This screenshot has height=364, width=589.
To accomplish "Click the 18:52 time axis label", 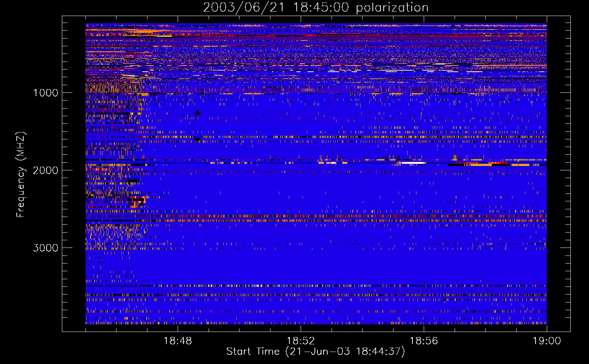I will 301,341.
